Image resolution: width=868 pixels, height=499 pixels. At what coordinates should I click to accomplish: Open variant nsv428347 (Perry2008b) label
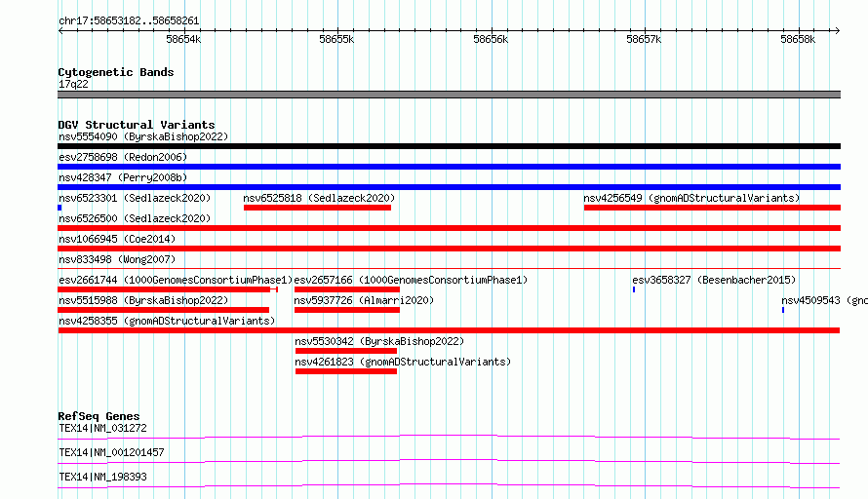tap(123, 177)
